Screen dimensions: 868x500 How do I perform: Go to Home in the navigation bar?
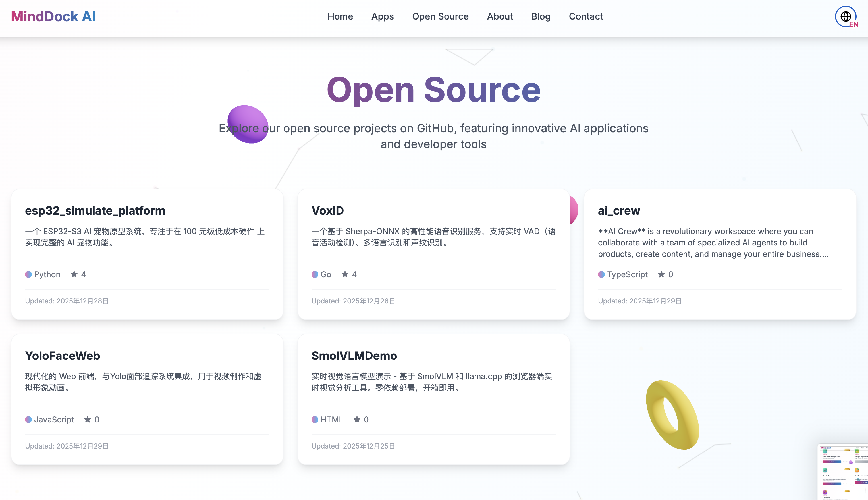point(340,16)
